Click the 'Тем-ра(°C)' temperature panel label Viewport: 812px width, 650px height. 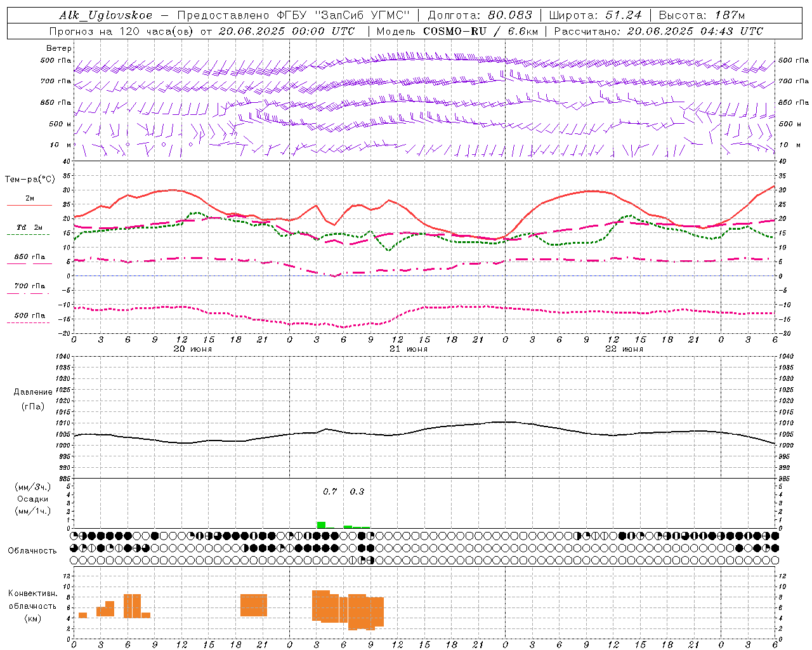[x=30, y=180]
